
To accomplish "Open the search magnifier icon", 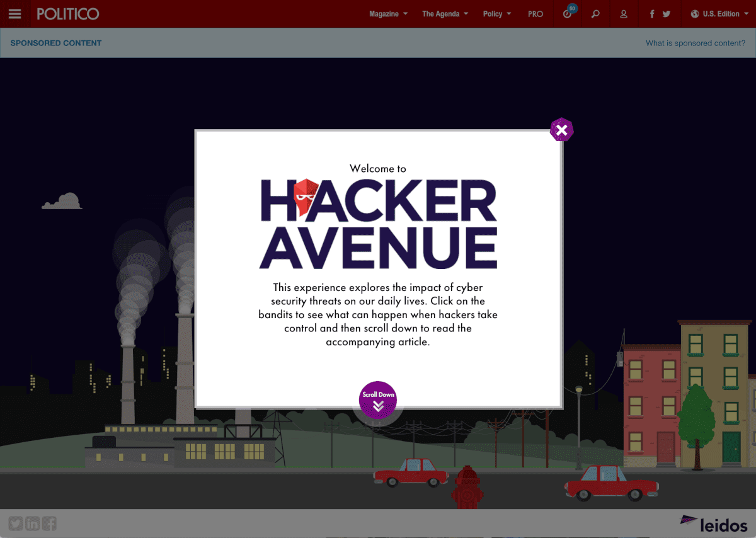I will pyautogui.click(x=595, y=14).
